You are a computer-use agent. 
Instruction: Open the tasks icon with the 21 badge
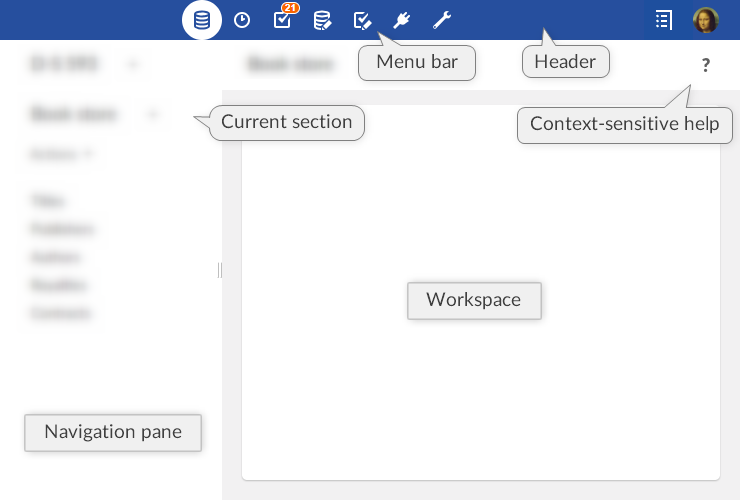pos(282,20)
